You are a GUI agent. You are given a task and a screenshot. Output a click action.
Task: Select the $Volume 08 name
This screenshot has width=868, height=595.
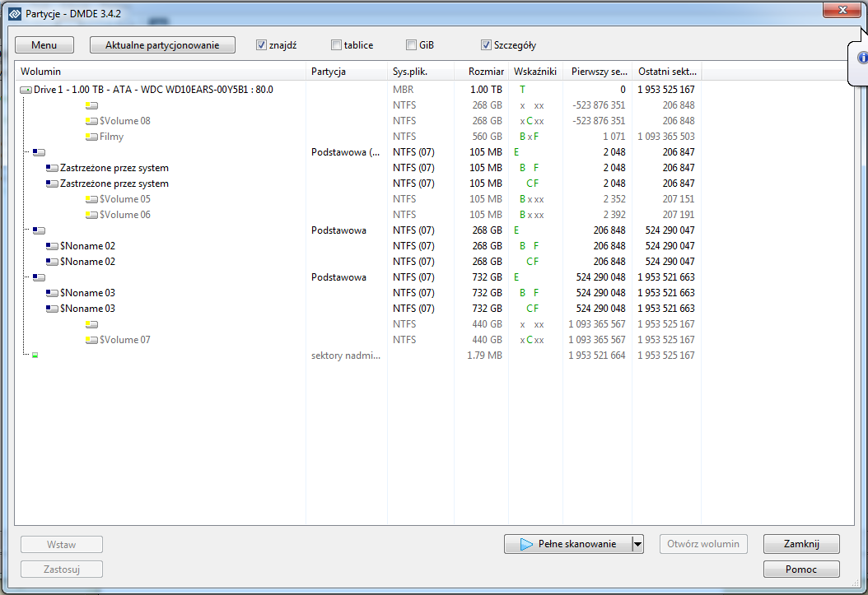[125, 121]
